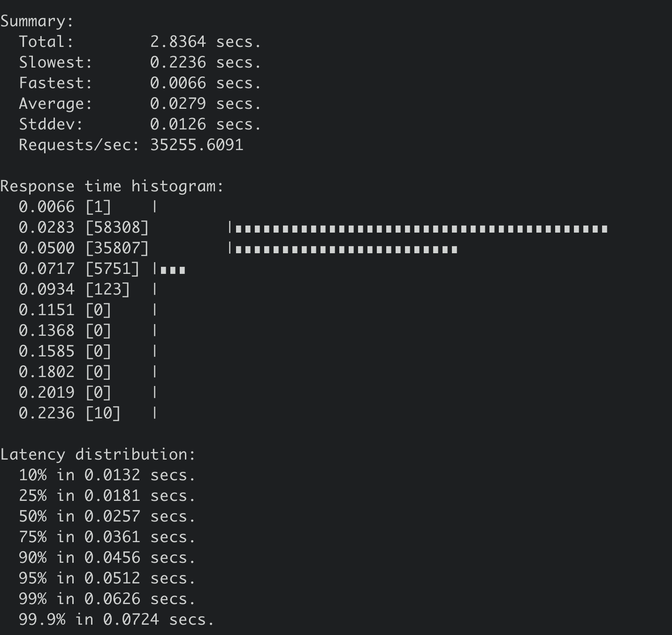The image size is (672, 635).
Task: Click the Average 0.0279 secs line
Action: [140, 104]
